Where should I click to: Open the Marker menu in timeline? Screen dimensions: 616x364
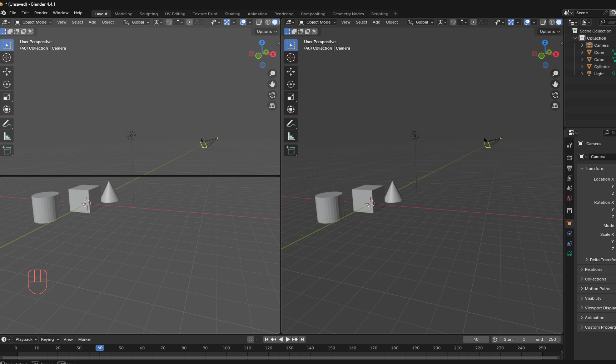(x=85, y=339)
